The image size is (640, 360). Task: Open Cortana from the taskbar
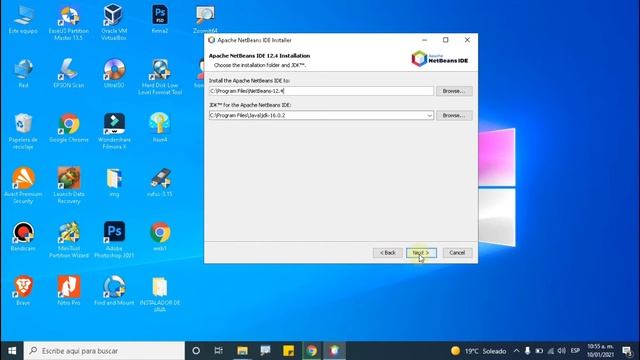click(x=196, y=351)
